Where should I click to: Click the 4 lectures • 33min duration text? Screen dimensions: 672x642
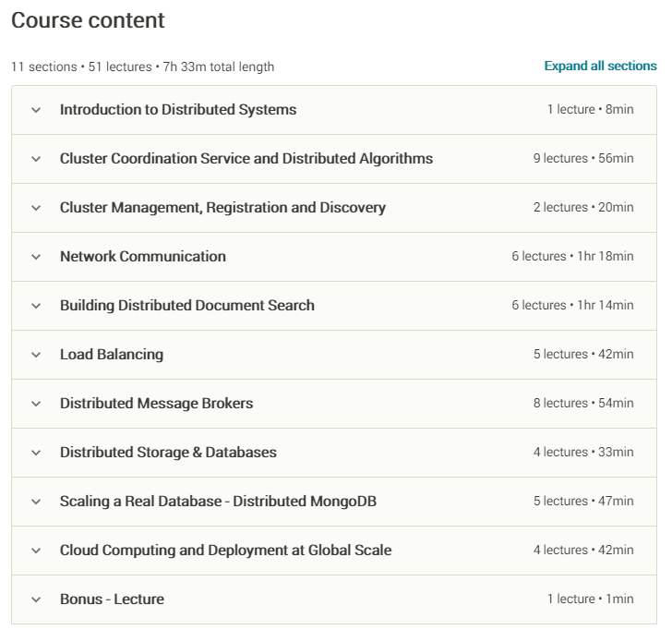[583, 453]
